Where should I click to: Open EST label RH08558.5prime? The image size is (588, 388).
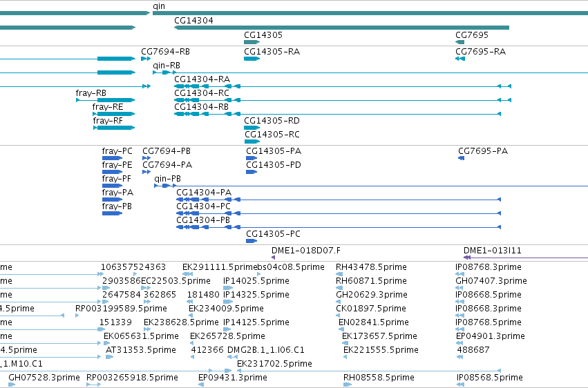pyautogui.click(x=379, y=378)
